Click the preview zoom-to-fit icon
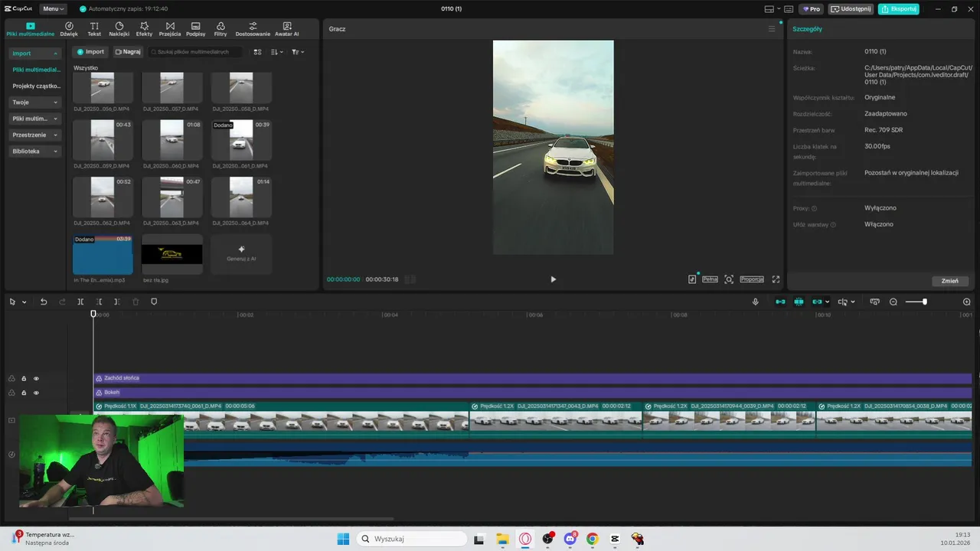 (x=729, y=279)
